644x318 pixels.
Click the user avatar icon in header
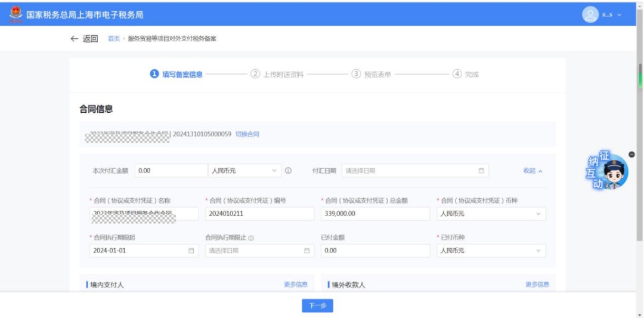tap(590, 15)
